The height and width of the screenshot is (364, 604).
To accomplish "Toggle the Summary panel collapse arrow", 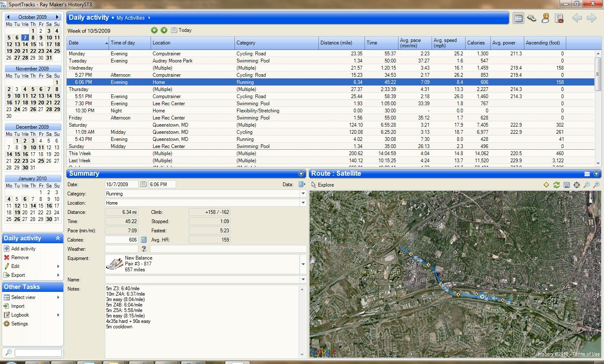I will pos(301,174).
